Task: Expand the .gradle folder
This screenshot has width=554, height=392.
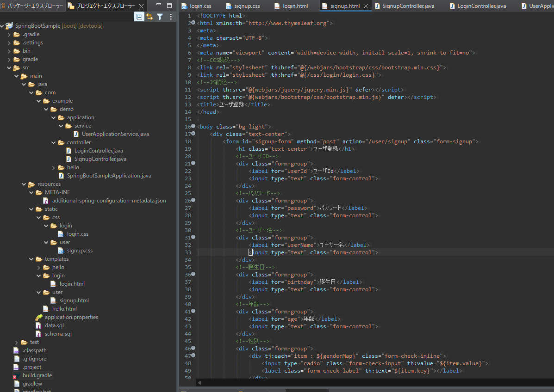Action: pyautogui.click(x=9, y=34)
